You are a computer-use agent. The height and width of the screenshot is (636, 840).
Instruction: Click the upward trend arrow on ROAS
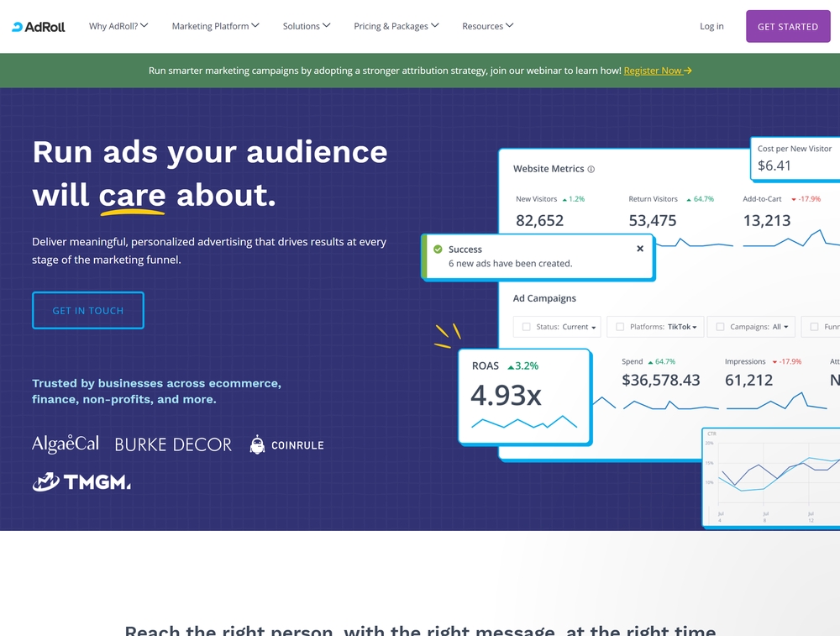coord(512,365)
